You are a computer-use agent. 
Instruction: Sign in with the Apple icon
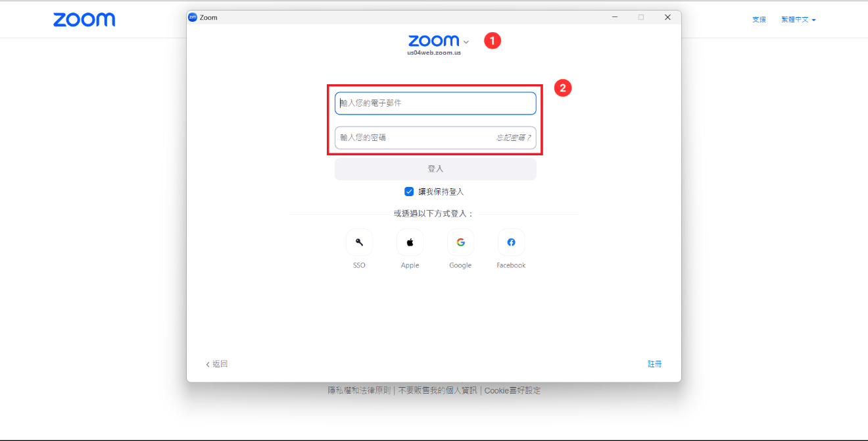(x=410, y=242)
